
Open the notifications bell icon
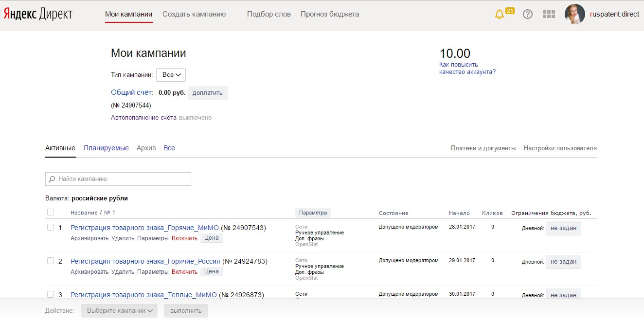[499, 15]
